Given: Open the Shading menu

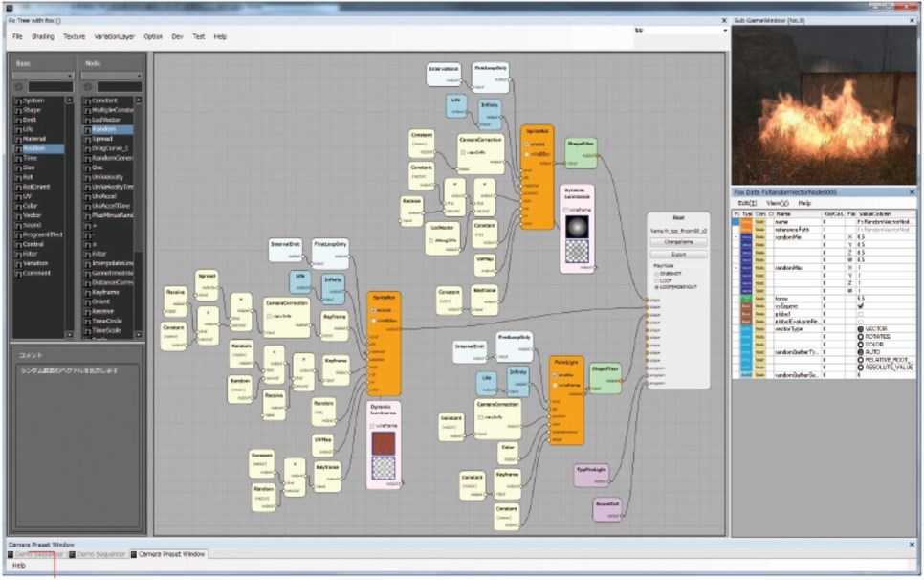Looking at the screenshot, I should [43, 36].
